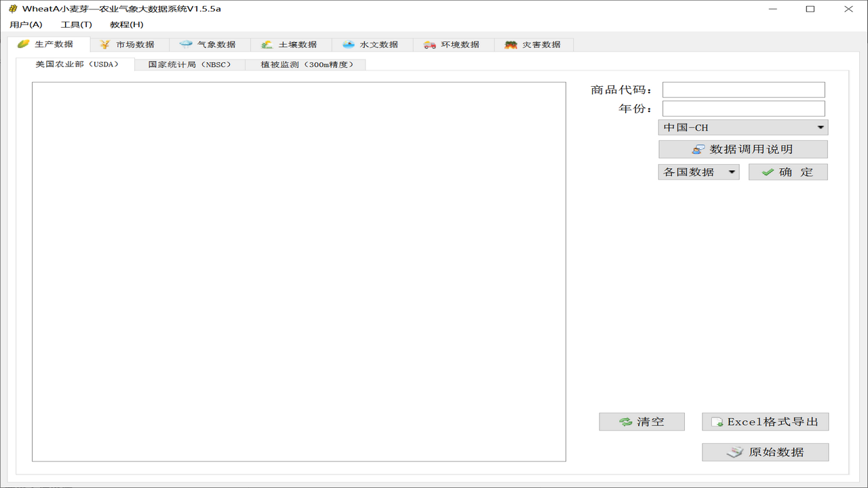Select the 环境数据 tab
868x488 pixels.
454,45
